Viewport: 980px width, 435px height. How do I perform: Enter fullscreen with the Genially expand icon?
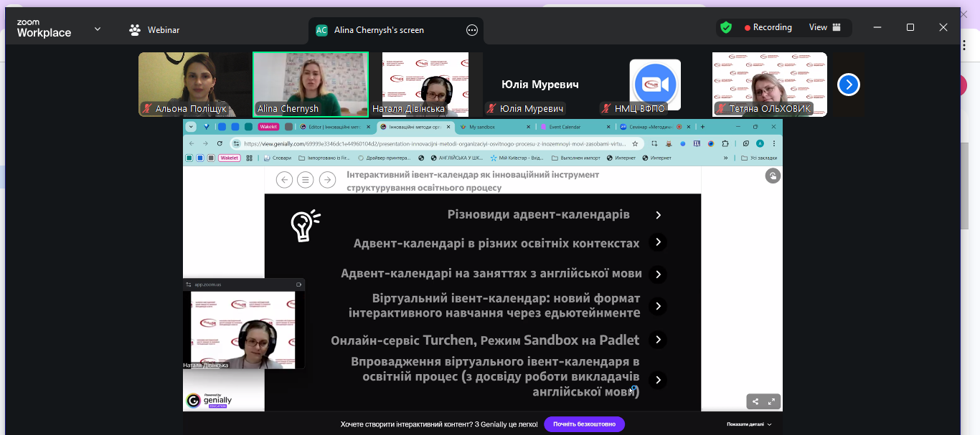(x=772, y=401)
